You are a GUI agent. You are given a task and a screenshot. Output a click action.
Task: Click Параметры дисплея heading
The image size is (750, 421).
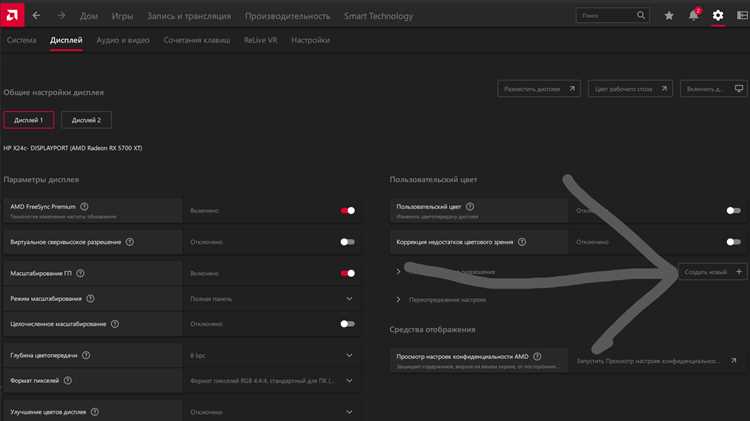coord(41,180)
